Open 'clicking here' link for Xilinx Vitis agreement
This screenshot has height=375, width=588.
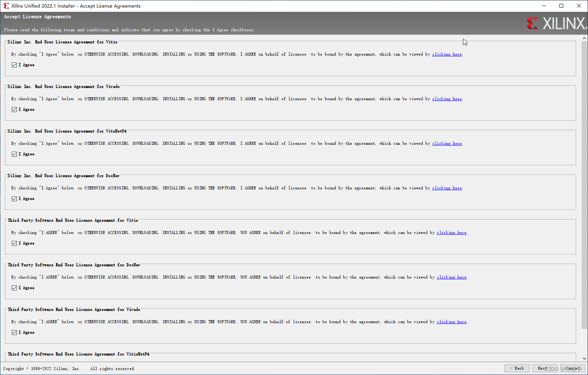[447, 54]
